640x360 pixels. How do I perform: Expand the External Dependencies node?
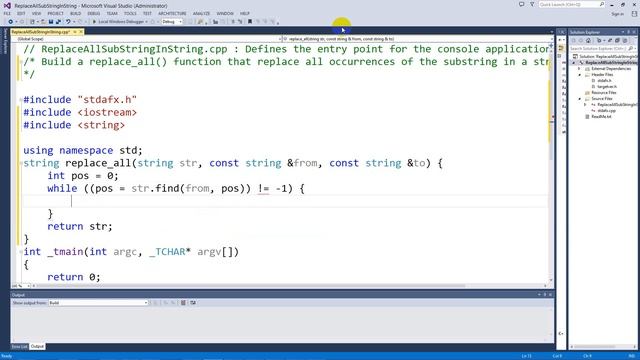click(579, 69)
